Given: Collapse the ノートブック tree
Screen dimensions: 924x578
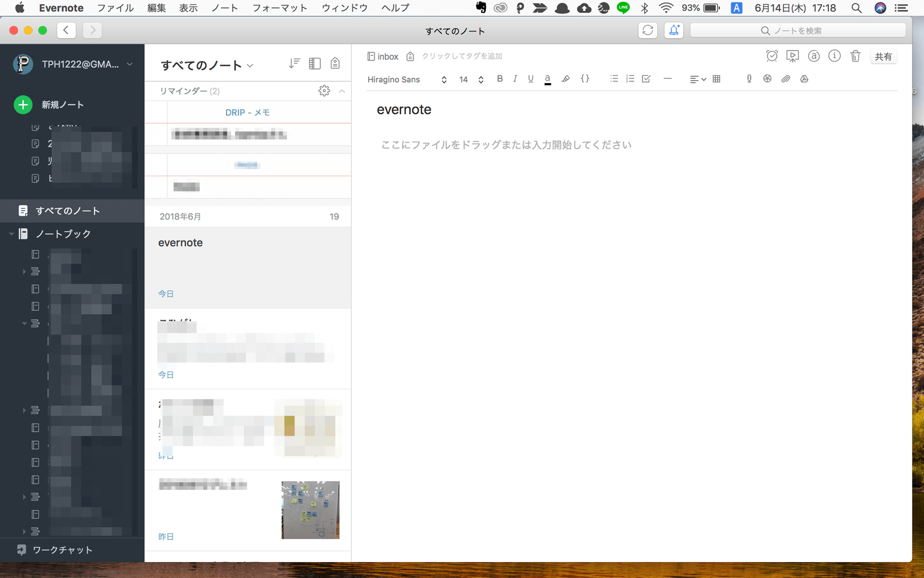Looking at the screenshot, I should point(11,234).
